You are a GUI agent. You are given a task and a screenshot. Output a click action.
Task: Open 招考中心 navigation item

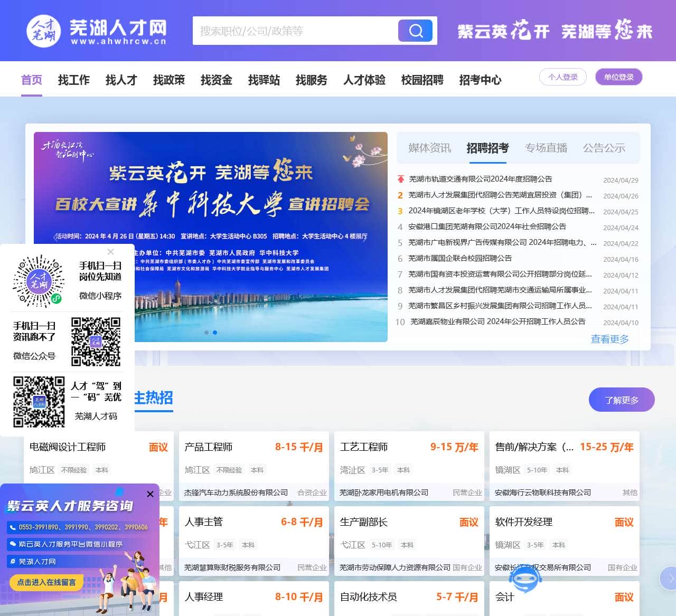point(481,80)
